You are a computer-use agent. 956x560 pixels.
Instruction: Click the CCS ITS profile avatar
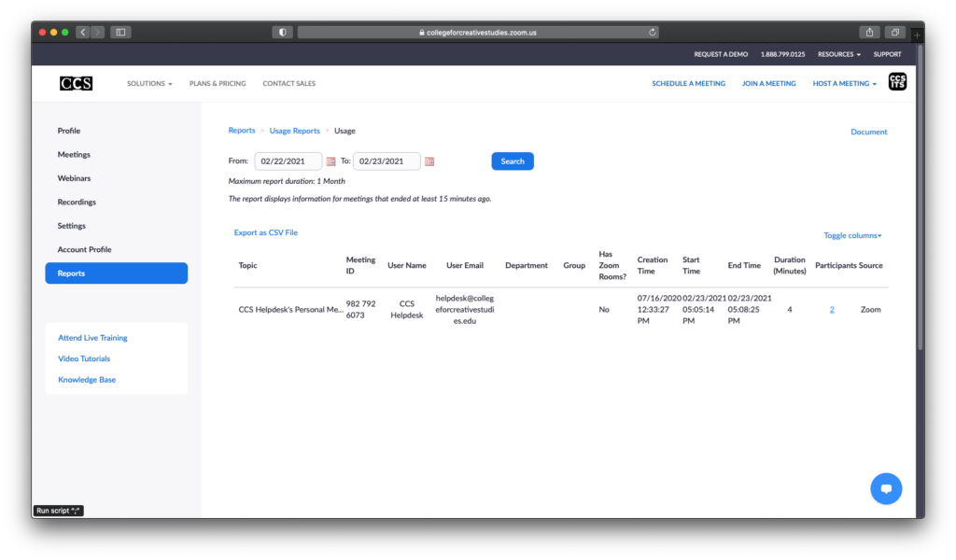(897, 83)
